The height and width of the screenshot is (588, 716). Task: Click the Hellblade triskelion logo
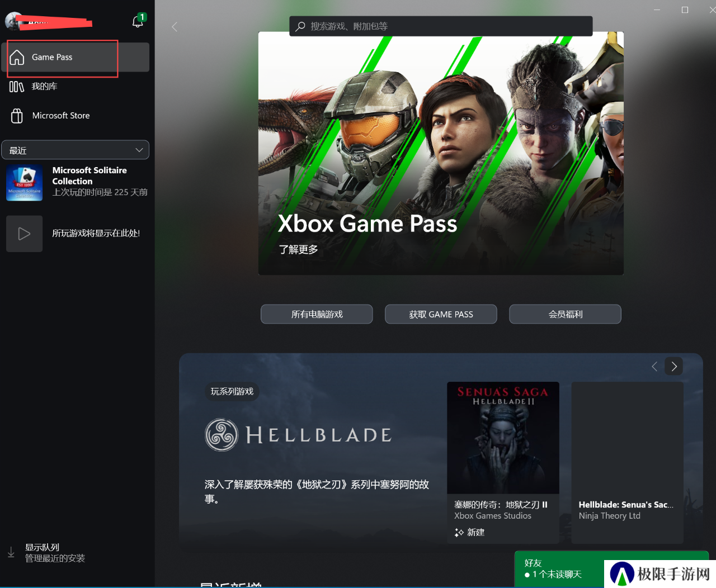222,435
